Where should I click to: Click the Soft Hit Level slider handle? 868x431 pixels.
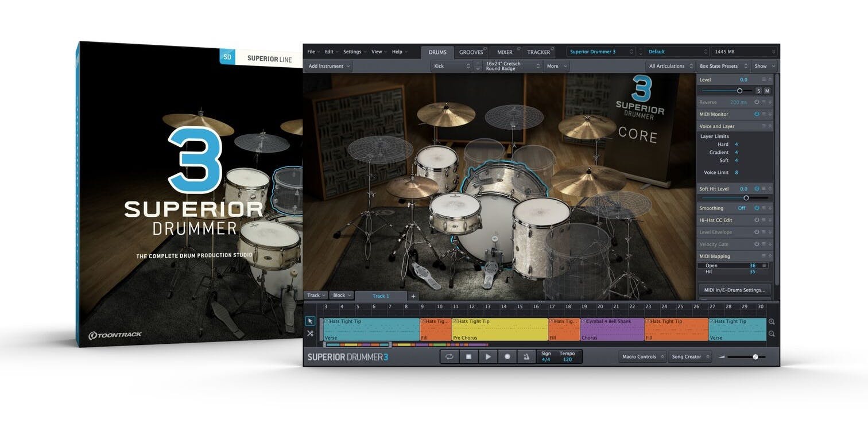(746, 198)
